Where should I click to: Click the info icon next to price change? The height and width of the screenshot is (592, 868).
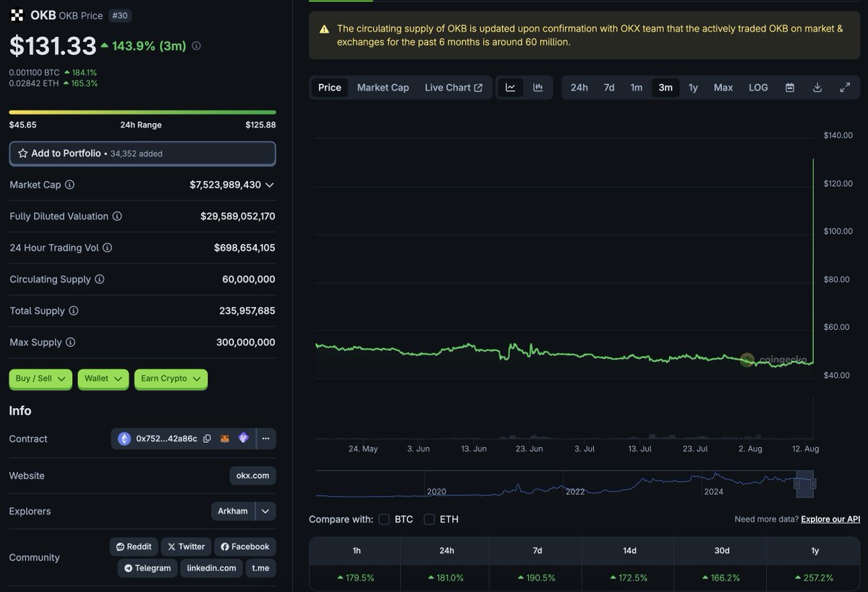196,46
